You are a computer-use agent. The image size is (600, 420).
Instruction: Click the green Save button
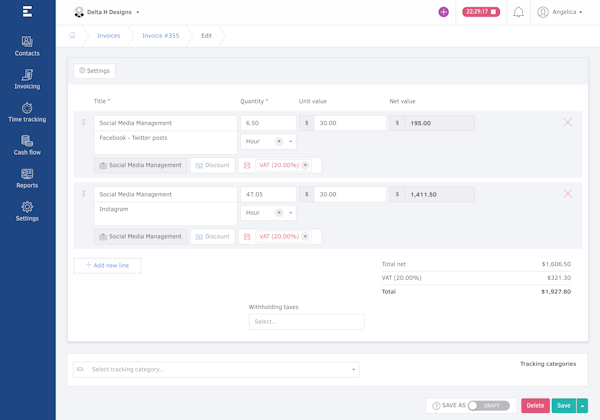564,406
